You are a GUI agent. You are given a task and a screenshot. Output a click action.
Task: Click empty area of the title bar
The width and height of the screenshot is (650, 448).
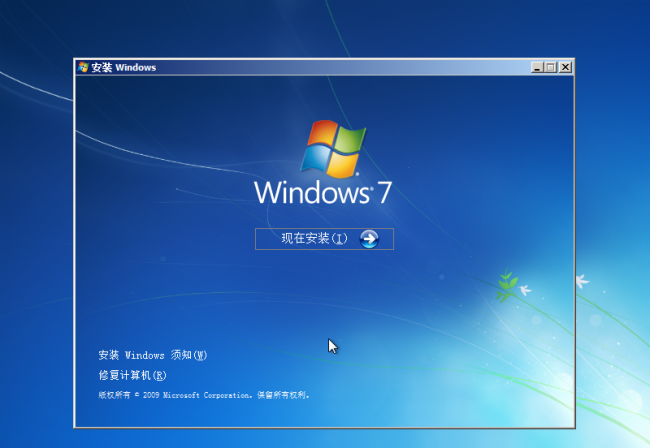pyautogui.click(x=343, y=67)
